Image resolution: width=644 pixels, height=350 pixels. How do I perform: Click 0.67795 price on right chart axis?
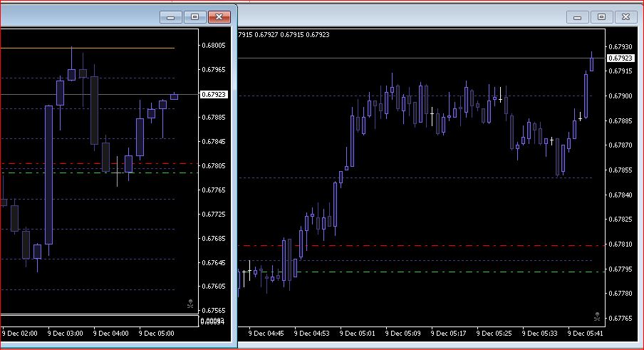(x=620, y=269)
